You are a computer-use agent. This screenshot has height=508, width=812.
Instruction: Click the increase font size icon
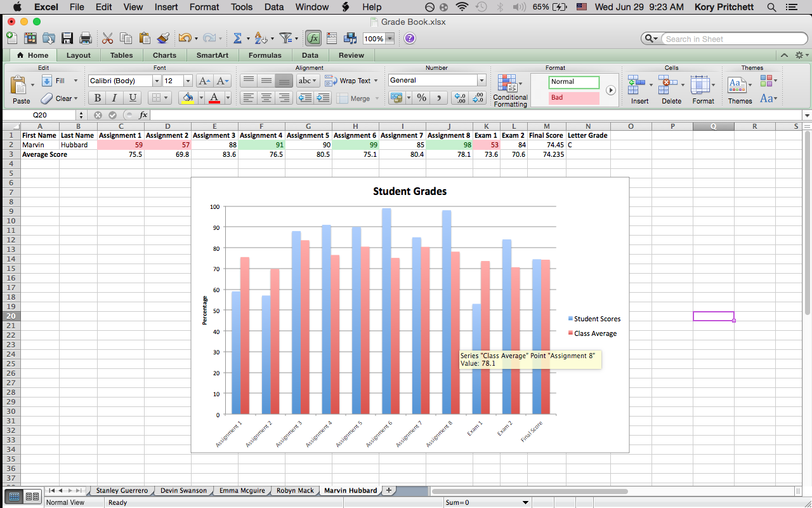pyautogui.click(x=204, y=81)
